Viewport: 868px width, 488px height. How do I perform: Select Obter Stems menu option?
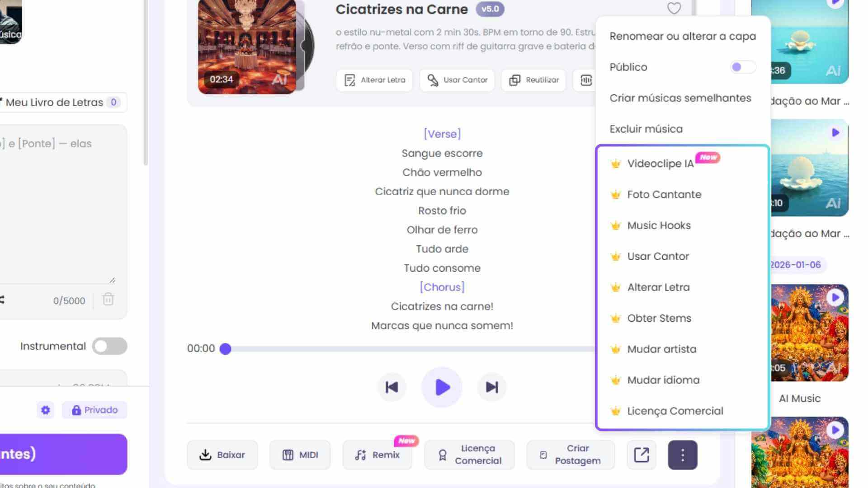click(659, 319)
